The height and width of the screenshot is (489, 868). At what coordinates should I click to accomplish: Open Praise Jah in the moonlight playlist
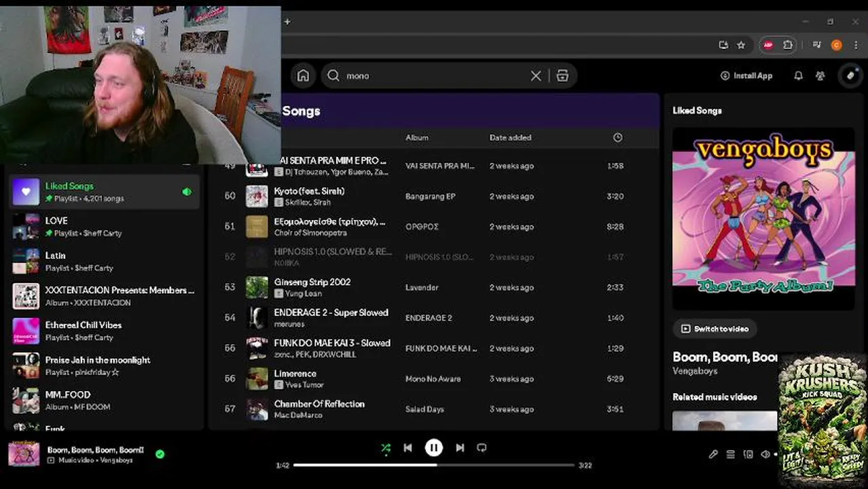[105, 366]
